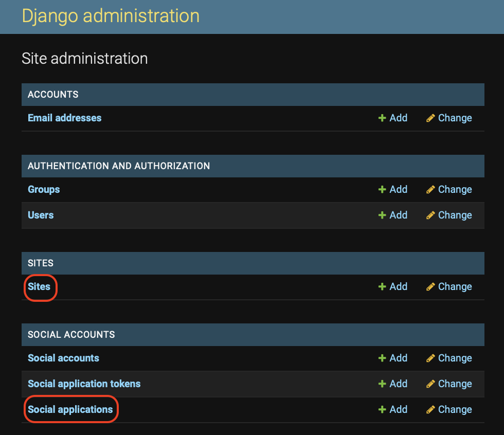Click plus icon for Social application tokens
Screen dimensions: 504x435
click(x=382, y=384)
